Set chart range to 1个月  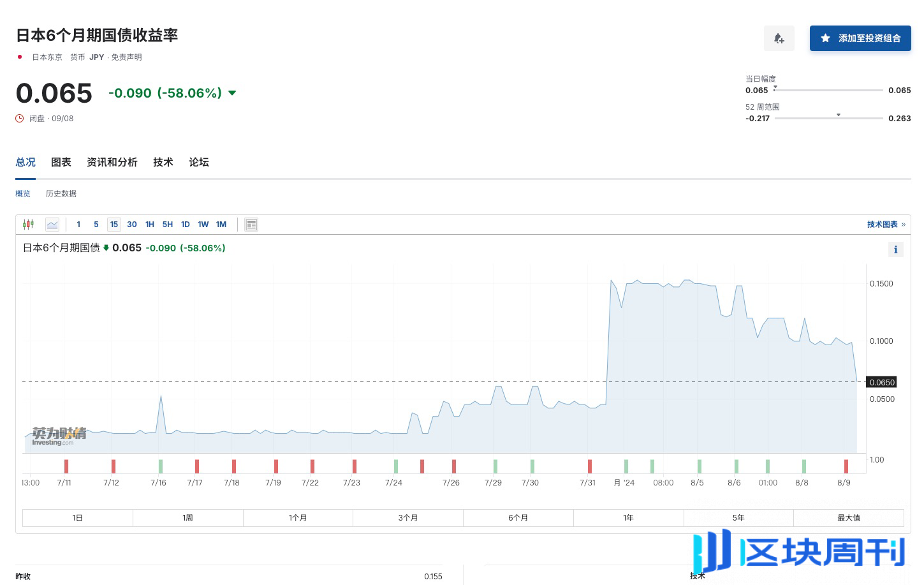tap(298, 517)
